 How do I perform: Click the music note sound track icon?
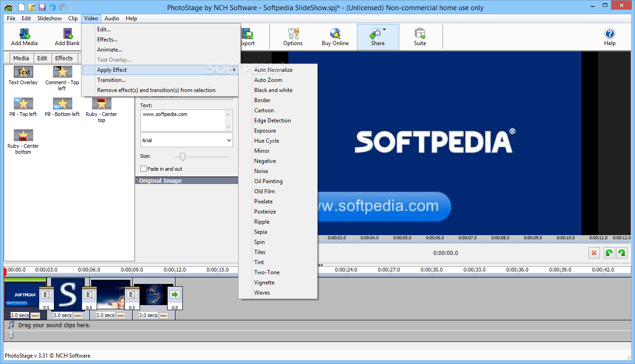pos(11,325)
